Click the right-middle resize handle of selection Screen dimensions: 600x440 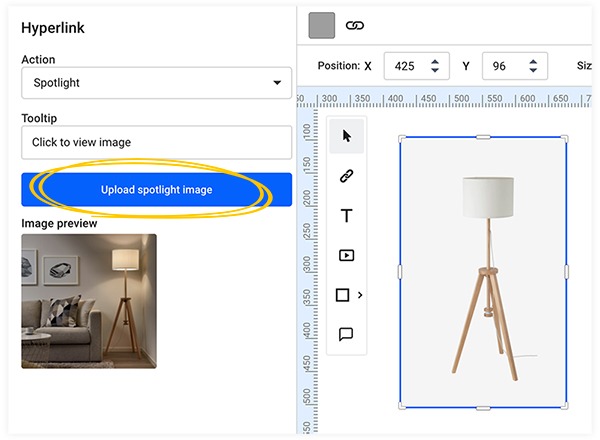[x=566, y=272]
